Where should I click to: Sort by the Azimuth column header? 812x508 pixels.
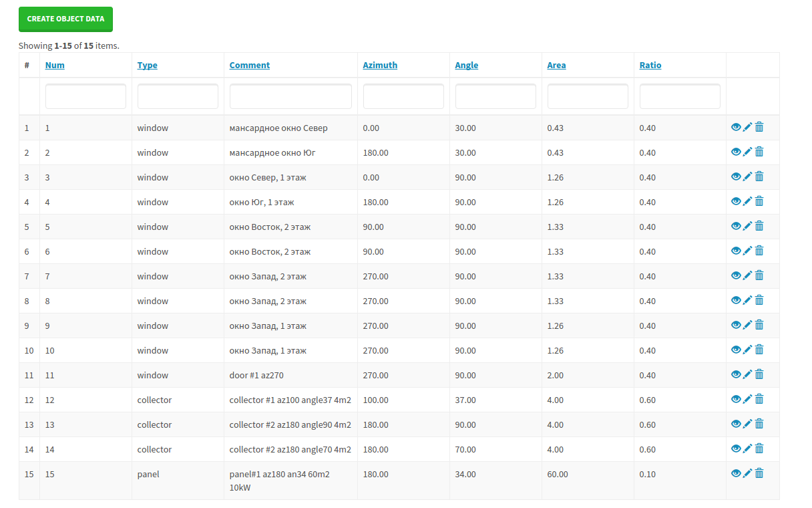380,66
